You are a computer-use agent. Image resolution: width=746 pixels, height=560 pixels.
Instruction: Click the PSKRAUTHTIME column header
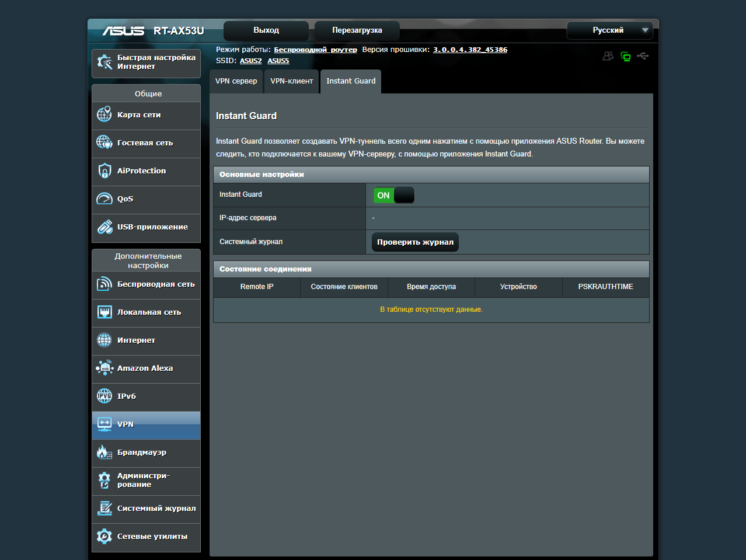(x=606, y=287)
